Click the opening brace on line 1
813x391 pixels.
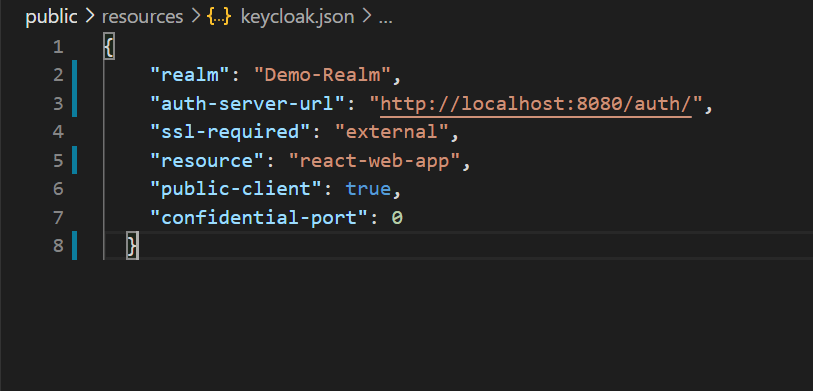pyautogui.click(x=109, y=47)
